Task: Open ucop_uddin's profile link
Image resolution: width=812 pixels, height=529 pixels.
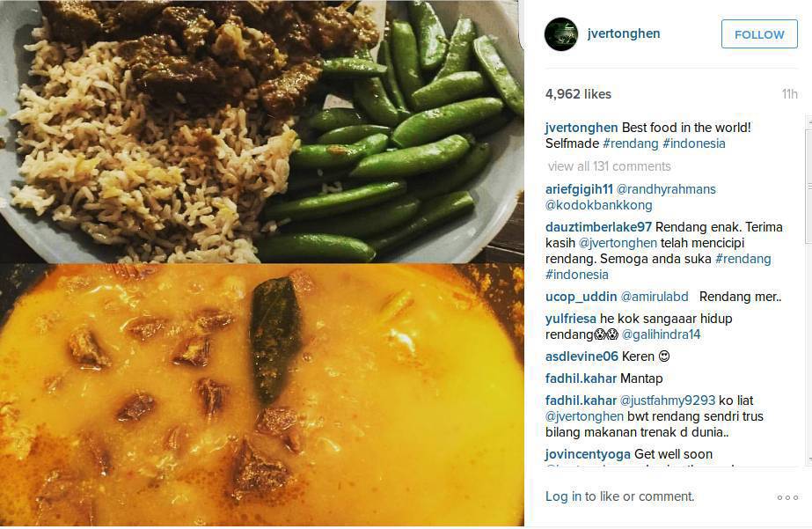Action: click(x=581, y=297)
